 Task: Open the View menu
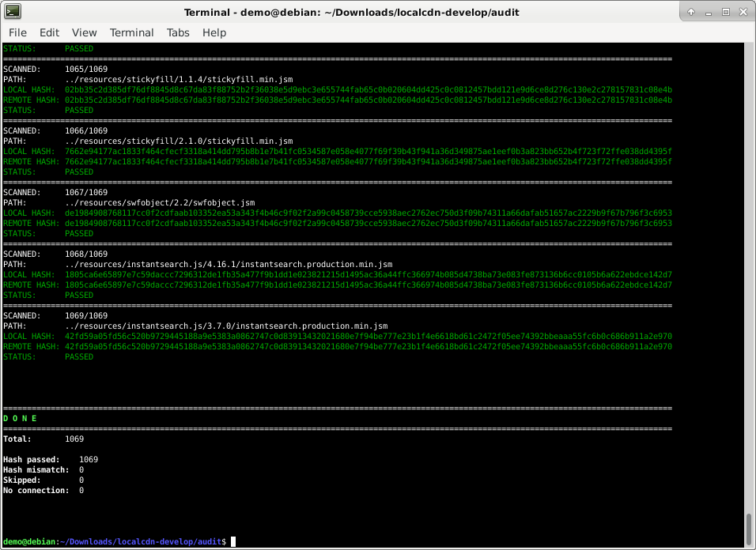(84, 32)
